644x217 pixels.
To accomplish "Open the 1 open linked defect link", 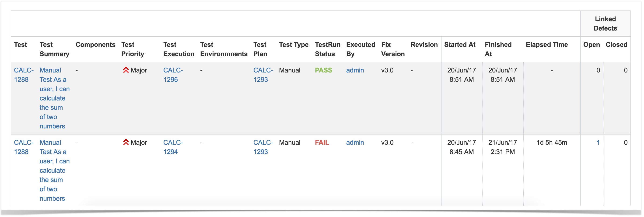I will click(x=598, y=143).
